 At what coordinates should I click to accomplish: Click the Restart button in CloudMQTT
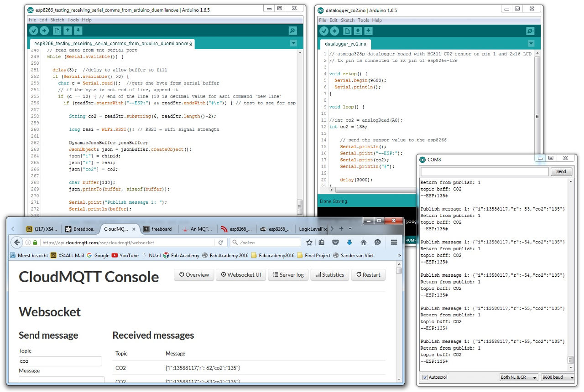(368, 275)
